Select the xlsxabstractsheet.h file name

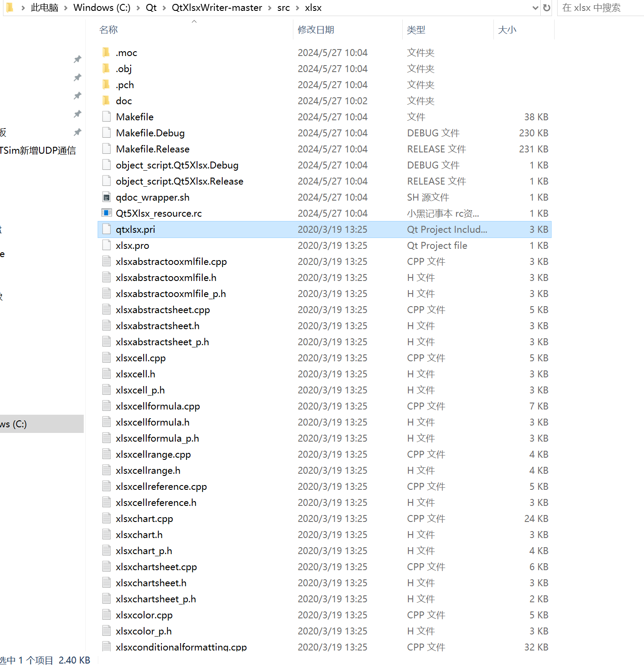click(158, 326)
